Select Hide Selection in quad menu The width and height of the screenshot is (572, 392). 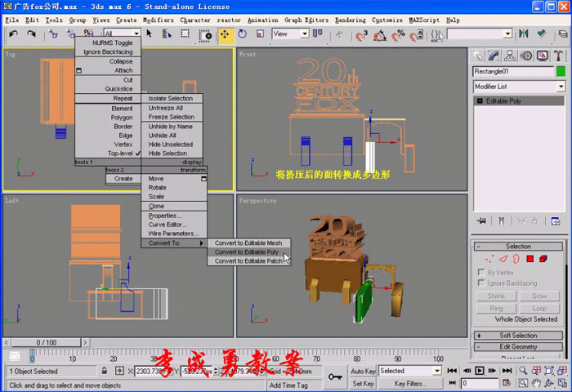172,154
